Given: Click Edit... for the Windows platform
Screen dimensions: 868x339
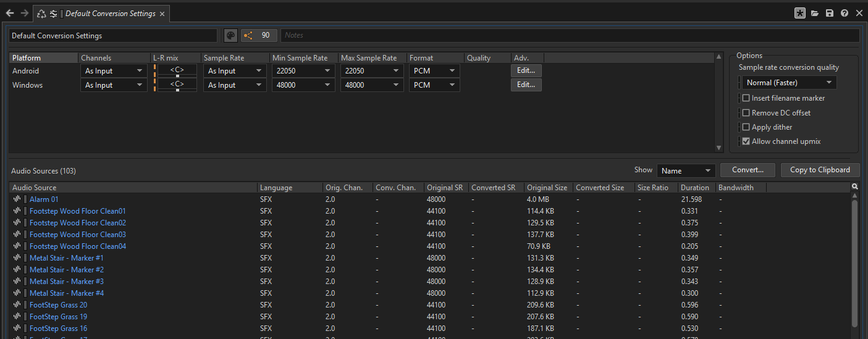Looking at the screenshot, I should pyautogui.click(x=526, y=85).
